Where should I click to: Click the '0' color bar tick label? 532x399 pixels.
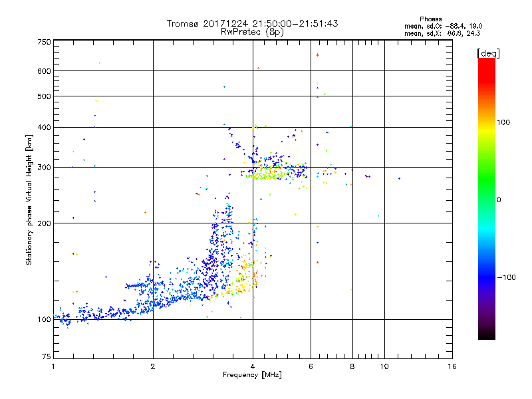pos(499,199)
